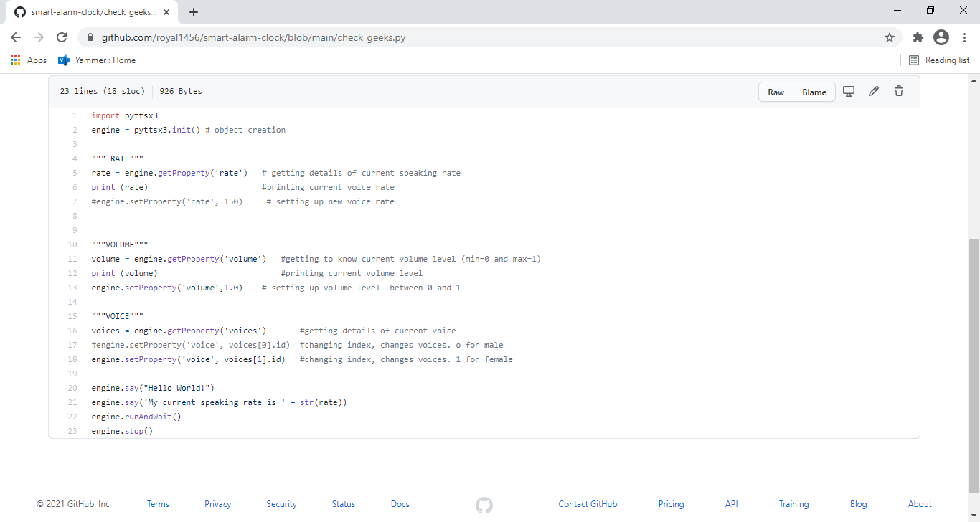
Task: Delete this file with trash icon
Action: [x=899, y=92]
